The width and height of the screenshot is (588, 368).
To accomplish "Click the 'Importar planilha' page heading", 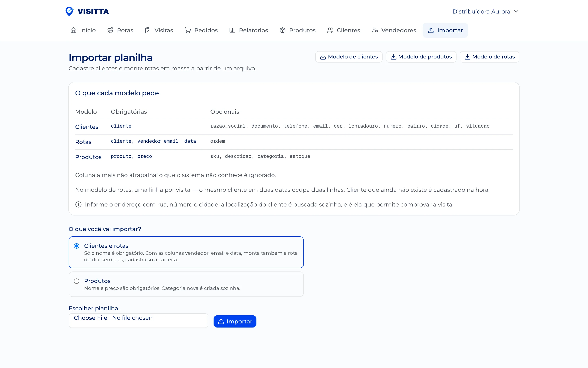I will click(110, 58).
